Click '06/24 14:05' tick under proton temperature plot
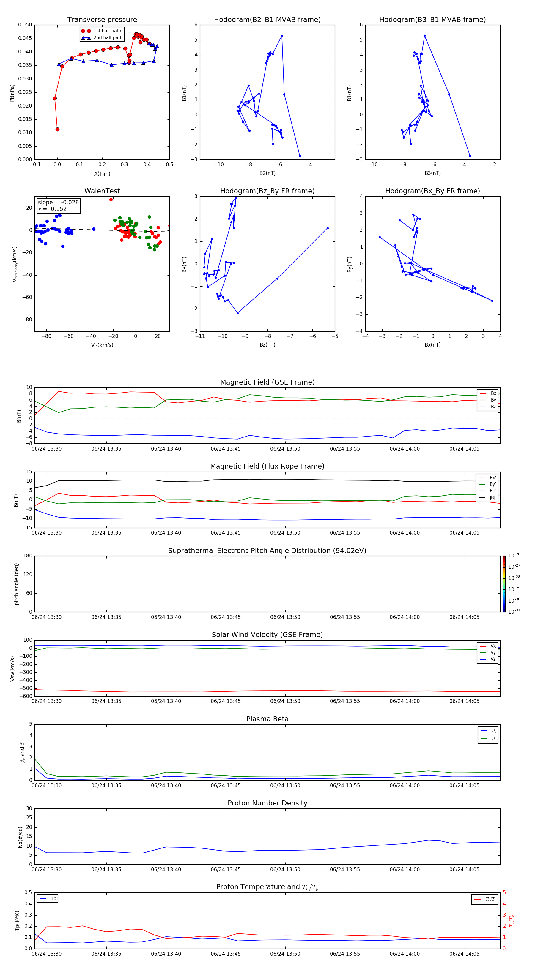Image resolution: width=535 pixels, height=980 pixels. pos(464,954)
